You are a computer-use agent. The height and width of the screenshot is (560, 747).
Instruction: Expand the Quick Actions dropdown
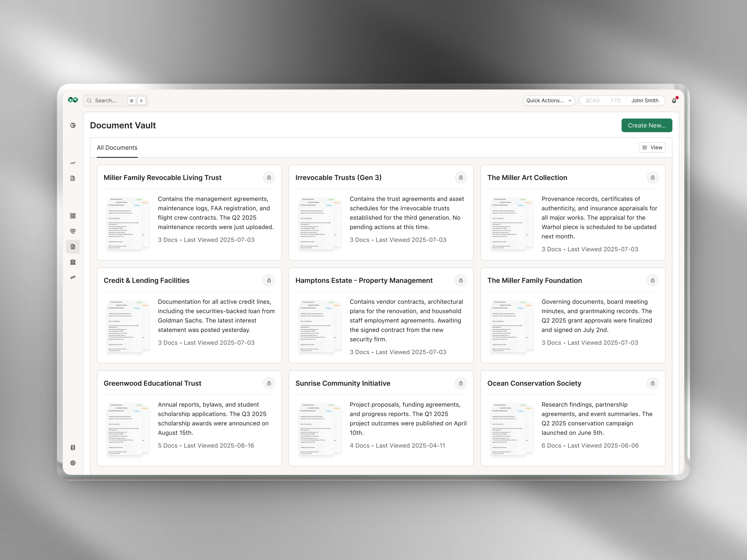point(549,101)
